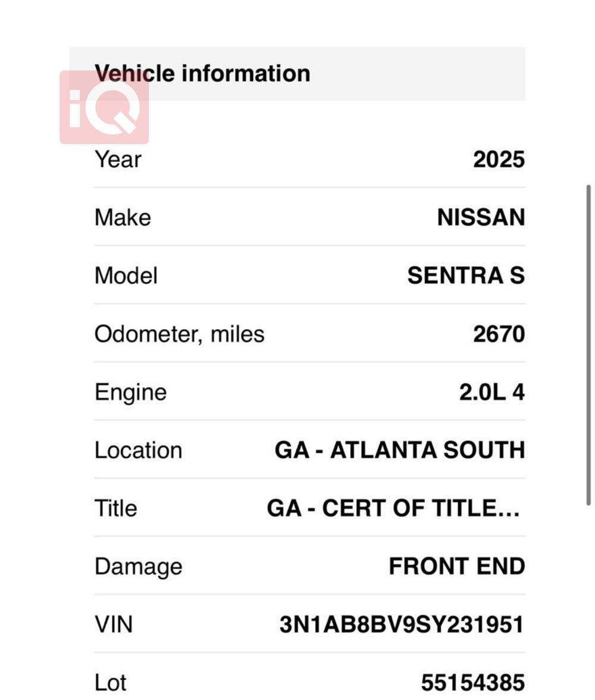
Task: Expand the truncated GA - CERT OF TITLE text
Action: [x=393, y=508]
